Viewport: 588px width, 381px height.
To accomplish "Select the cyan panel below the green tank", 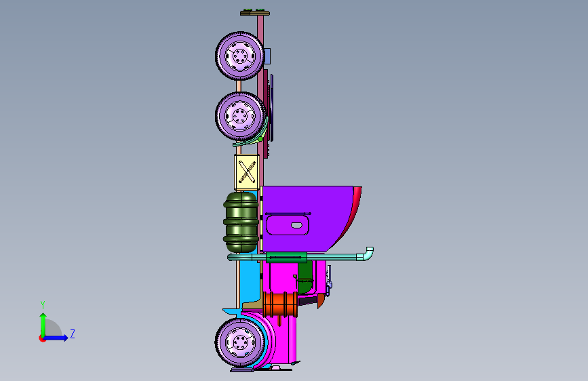I will [x=249, y=279].
